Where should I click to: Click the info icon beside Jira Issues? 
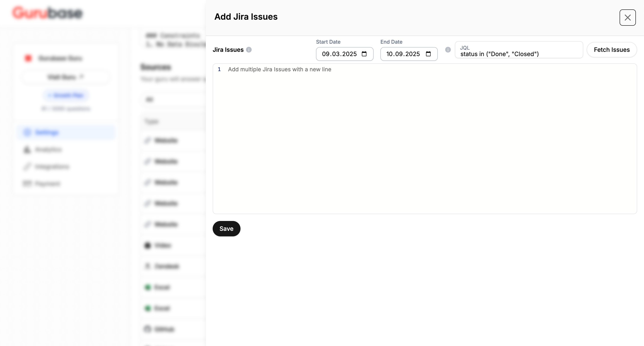[249, 50]
